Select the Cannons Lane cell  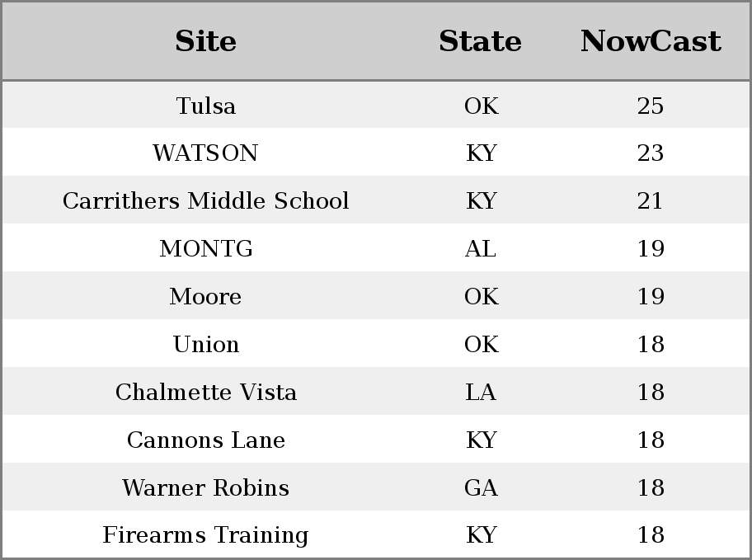pyautogui.click(x=206, y=440)
